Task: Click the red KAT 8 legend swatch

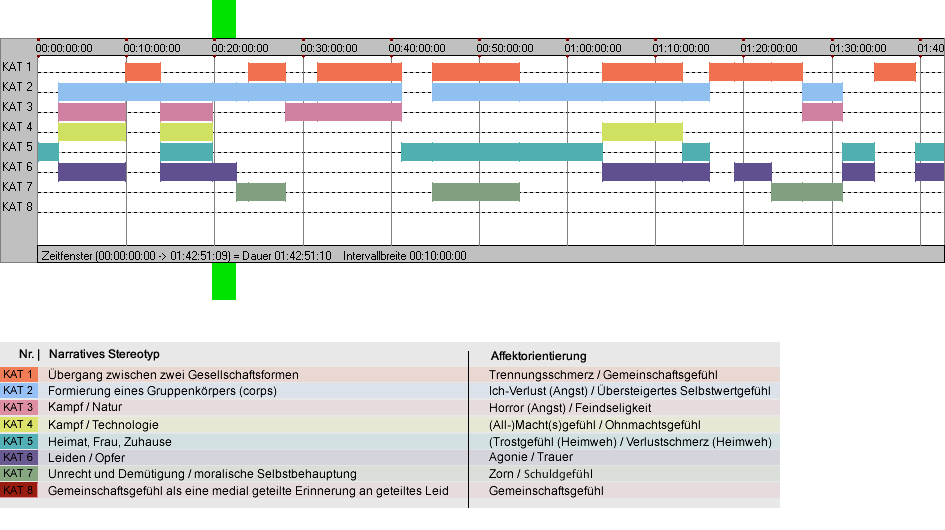Action: point(19,490)
